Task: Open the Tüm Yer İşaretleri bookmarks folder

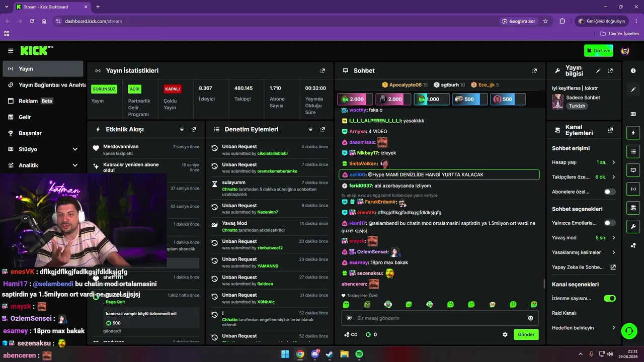Action: (x=620, y=34)
